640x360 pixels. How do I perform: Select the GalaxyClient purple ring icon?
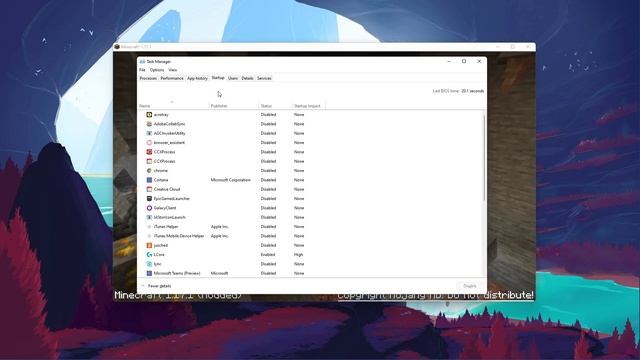(x=149, y=208)
